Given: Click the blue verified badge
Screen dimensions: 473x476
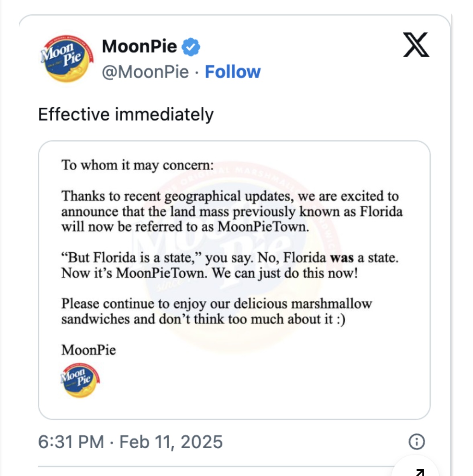Looking at the screenshot, I should (191, 47).
